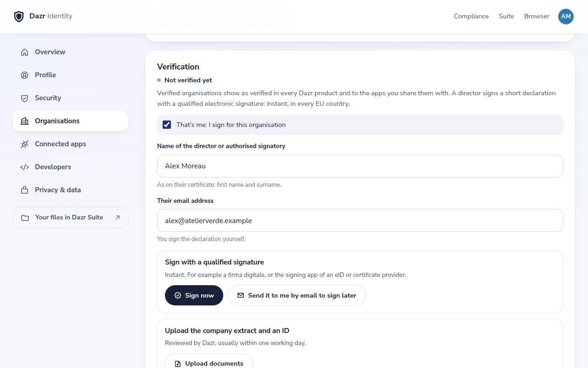Click the Profile person icon
The height and width of the screenshot is (368, 588).
coord(25,75)
